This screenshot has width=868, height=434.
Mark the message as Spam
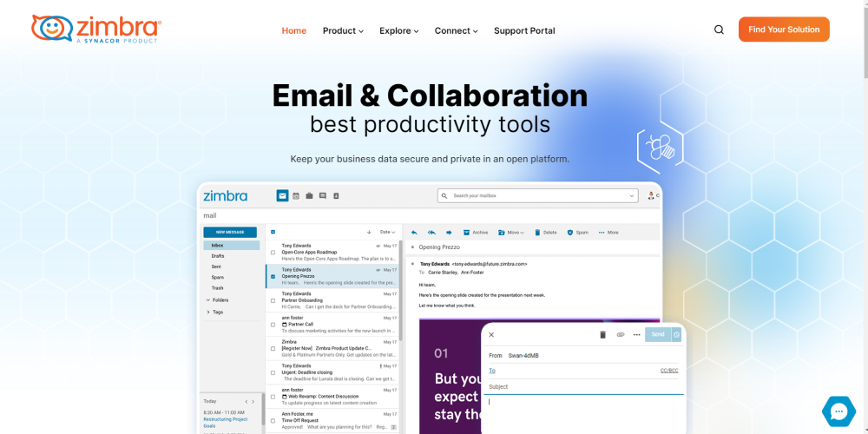pos(578,233)
